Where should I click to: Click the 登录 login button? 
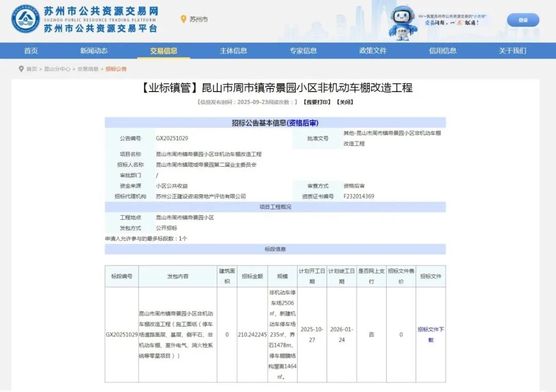(x=523, y=20)
